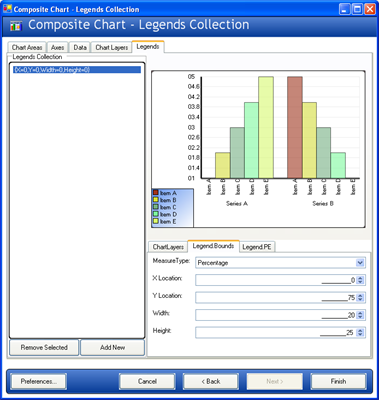Click the Series A axis label
379x400 pixels.
(x=237, y=203)
